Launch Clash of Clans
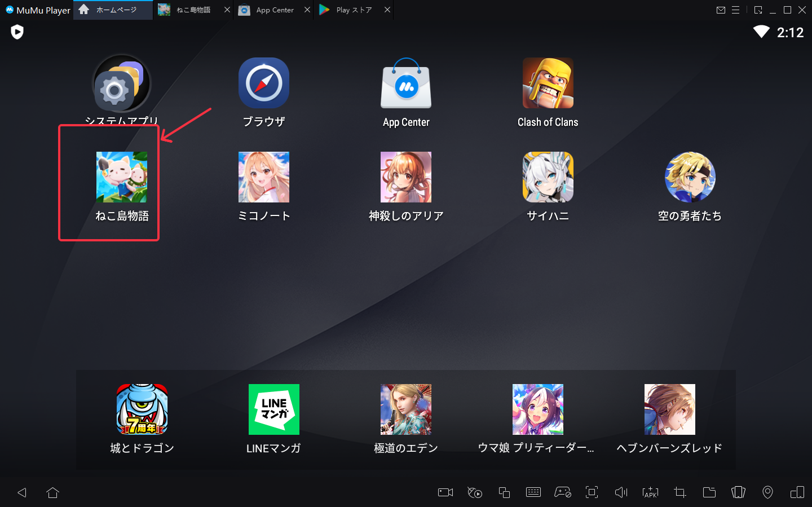 pyautogui.click(x=548, y=83)
